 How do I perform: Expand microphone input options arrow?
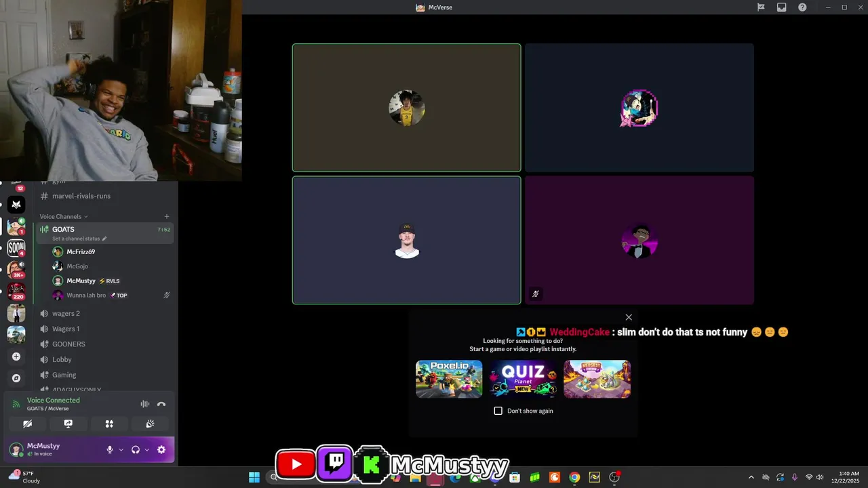coord(121,449)
